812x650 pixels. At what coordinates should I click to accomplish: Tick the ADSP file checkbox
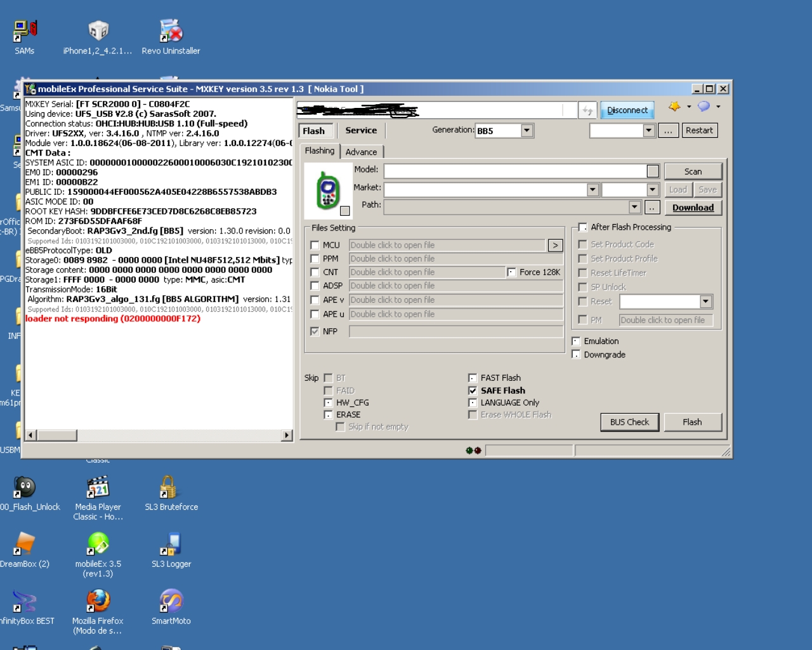pyautogui.click(x=315, y=286)
